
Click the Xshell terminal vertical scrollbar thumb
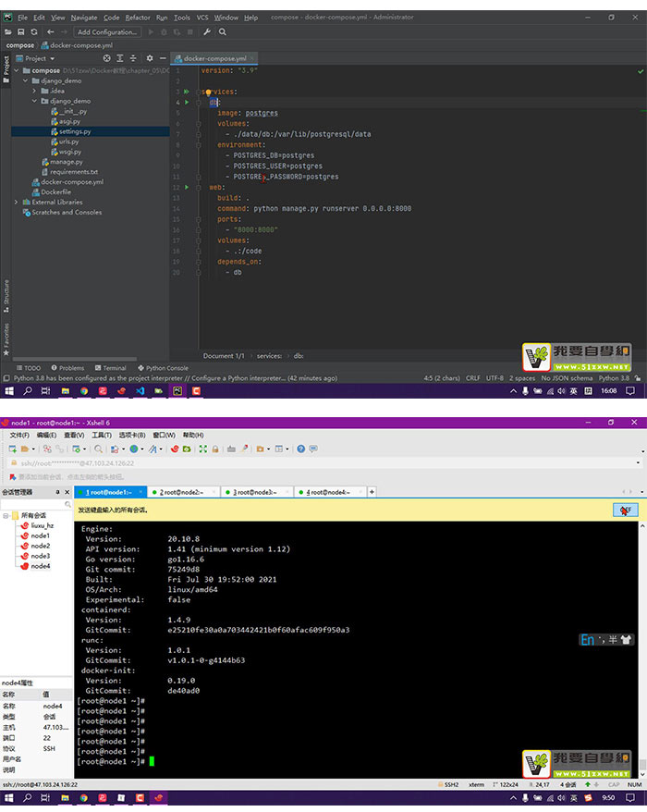pos(642,764)
